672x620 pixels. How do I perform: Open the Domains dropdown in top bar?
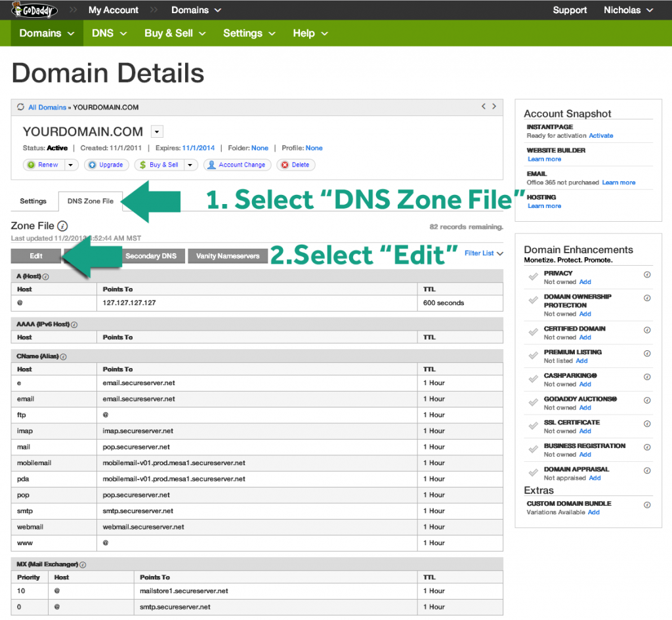[x=196, y=10]
